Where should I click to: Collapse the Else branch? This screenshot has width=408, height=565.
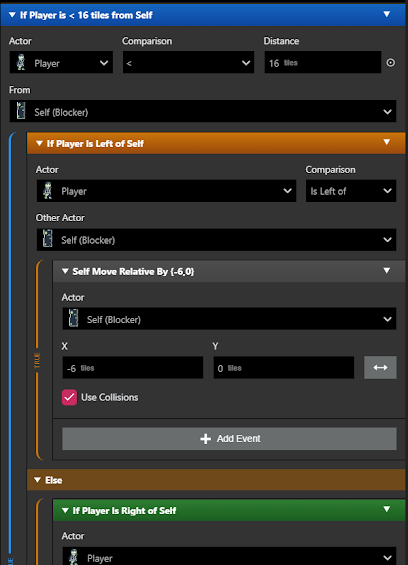pyautogui.click(x=37, y=480)
